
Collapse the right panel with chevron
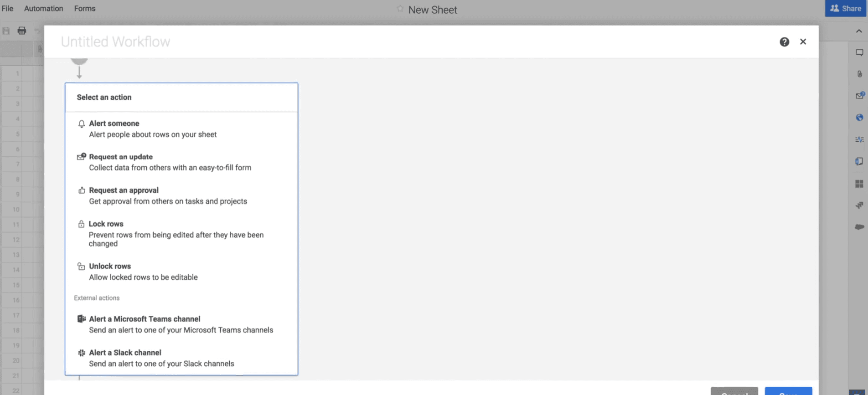click(859, 31)
